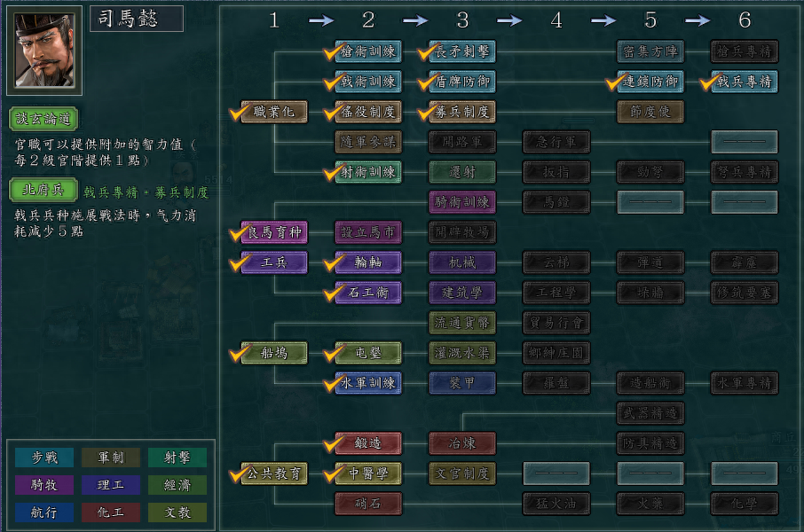This screenshot has height=532, width=804.
Task: Select the 冶煉 tech node
Action: tap(462, 443)
